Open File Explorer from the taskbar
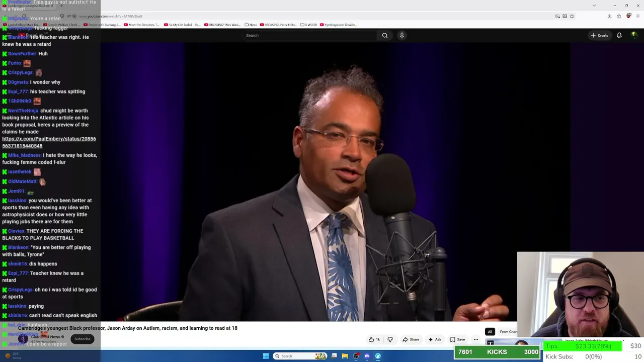 (345, 356)
